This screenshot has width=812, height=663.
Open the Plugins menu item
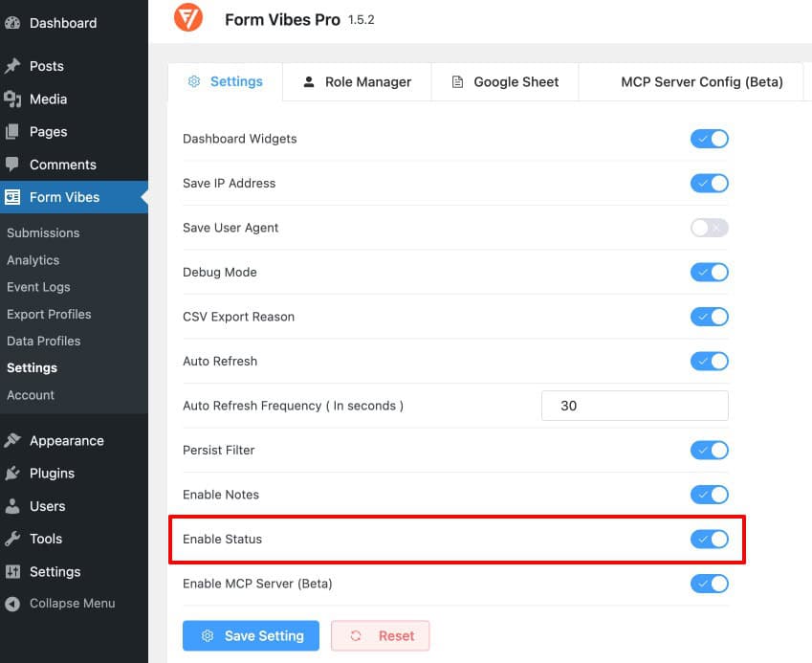click(x=74, y=473)
